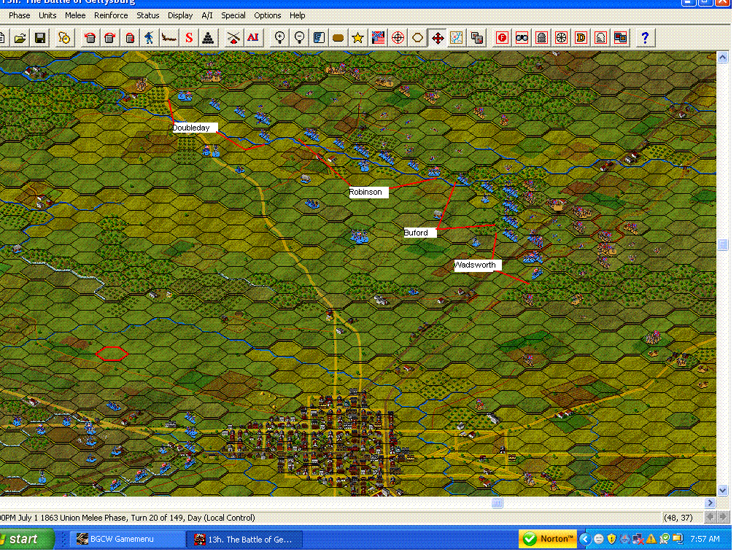Screen dimensions: 747x560
Task: Click the binoculars visibility icon
Action: [x=522, y=38]
